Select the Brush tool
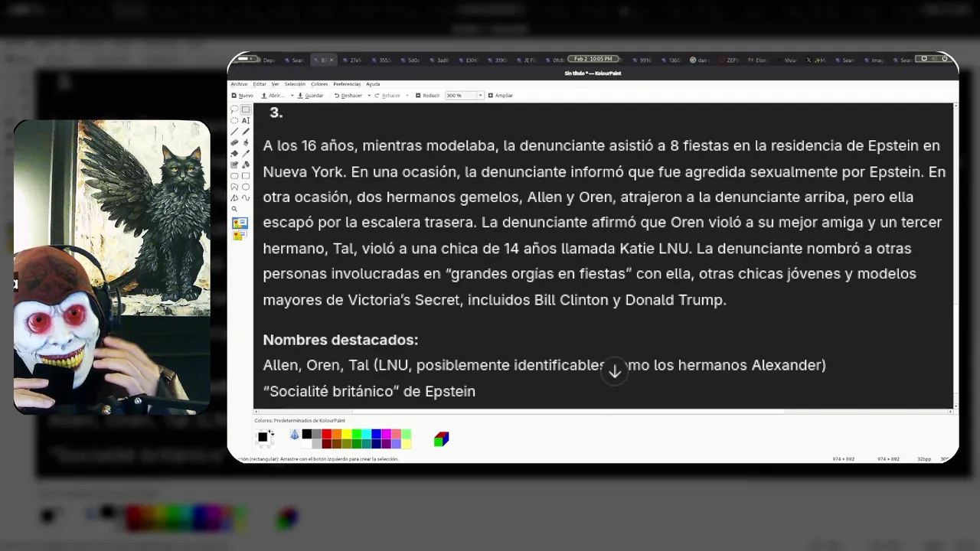Screen dimensions: 980x551 coord(246,142)
